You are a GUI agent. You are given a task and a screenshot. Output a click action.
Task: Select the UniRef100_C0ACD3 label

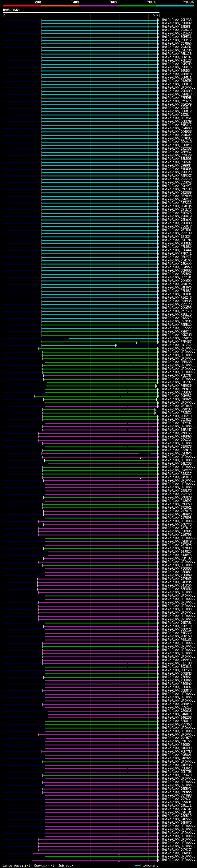click(x=177, y=409)
